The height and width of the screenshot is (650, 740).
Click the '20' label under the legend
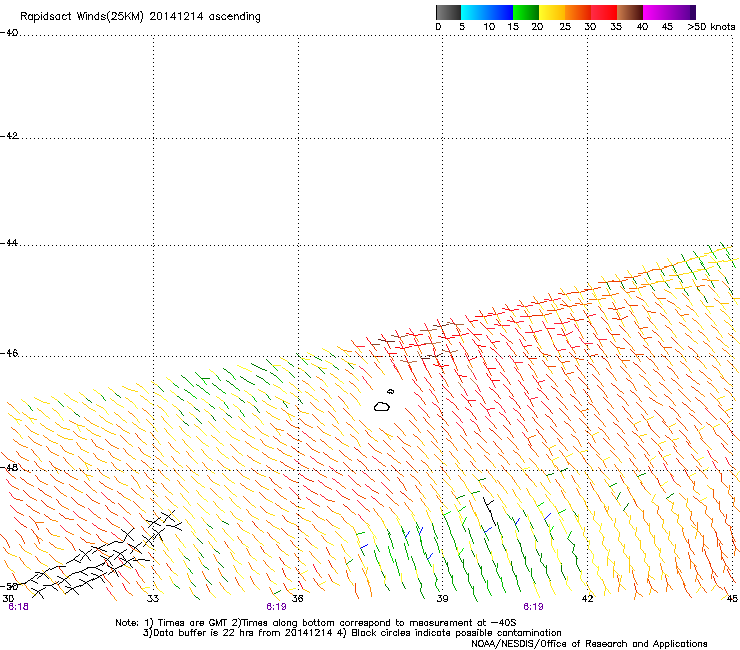tap(537, 27)
